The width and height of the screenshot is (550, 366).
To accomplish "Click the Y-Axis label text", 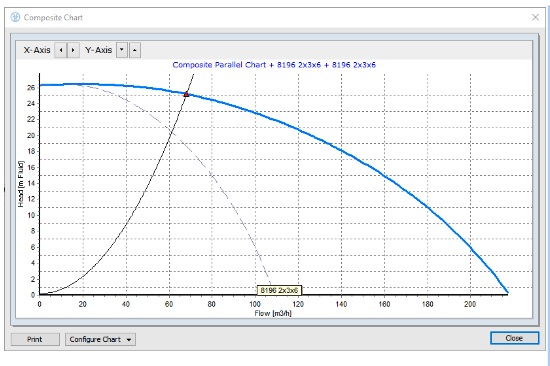I will (99, 50).
